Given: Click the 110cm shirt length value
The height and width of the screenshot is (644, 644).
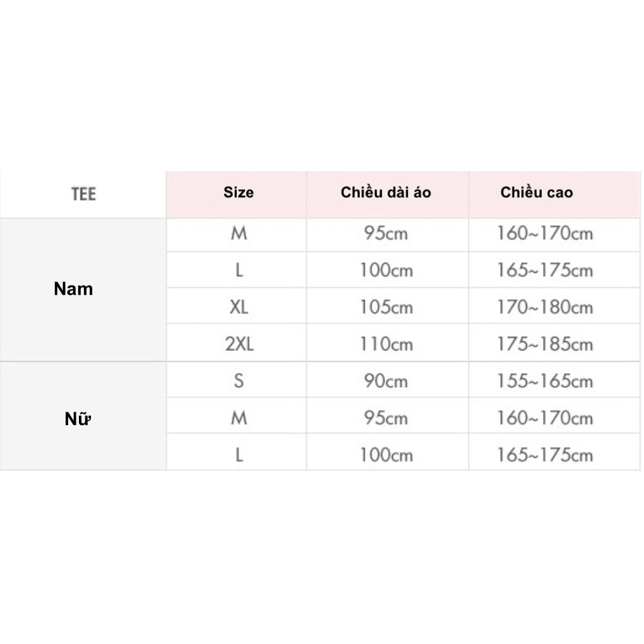Looking at the screenshot, I should point(386,344).
